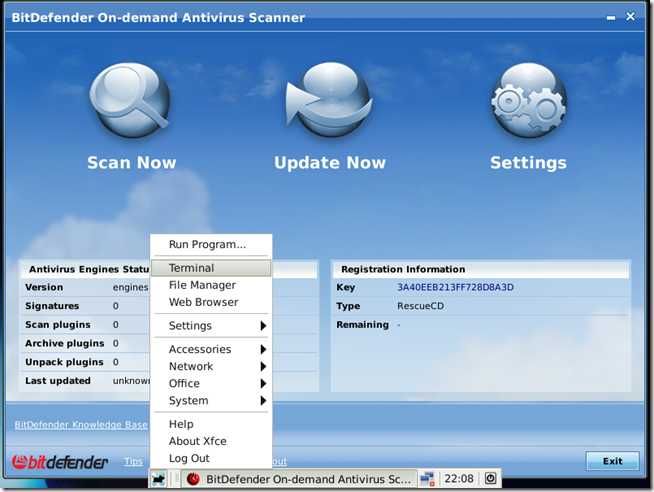The height and width of the screenshot is (492, 654).
Task: Expand the Accessories submenu
Action: tap(211, 349)
